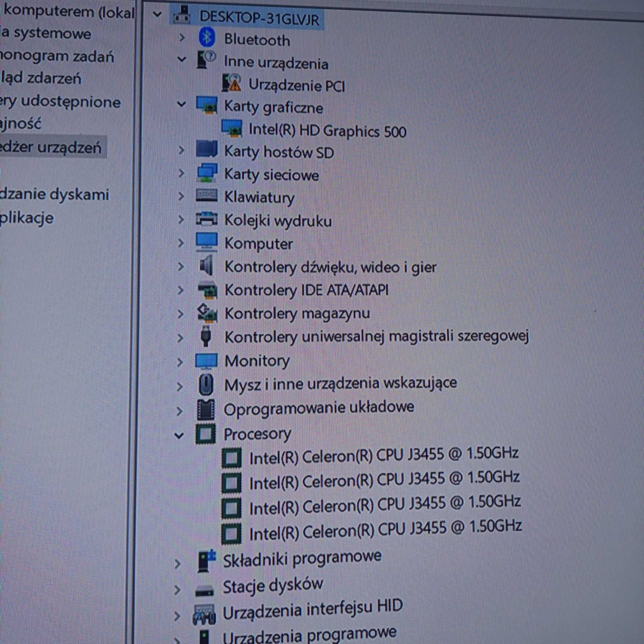644x644 pixels.
Task: Expand Kontrolery dźwięku, wideo i gier
Action: tap(181, 266)
